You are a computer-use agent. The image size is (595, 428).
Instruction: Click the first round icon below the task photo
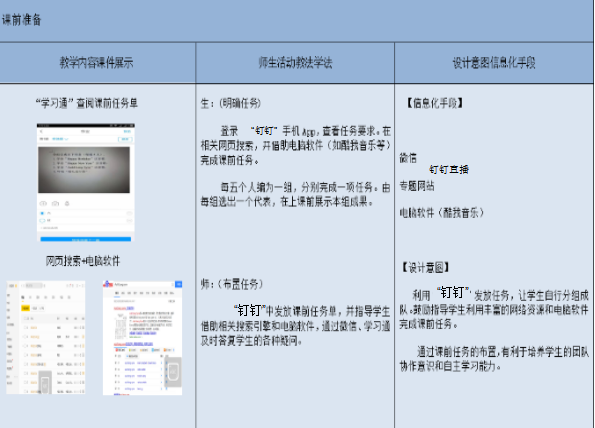click(x=43, y=203)
